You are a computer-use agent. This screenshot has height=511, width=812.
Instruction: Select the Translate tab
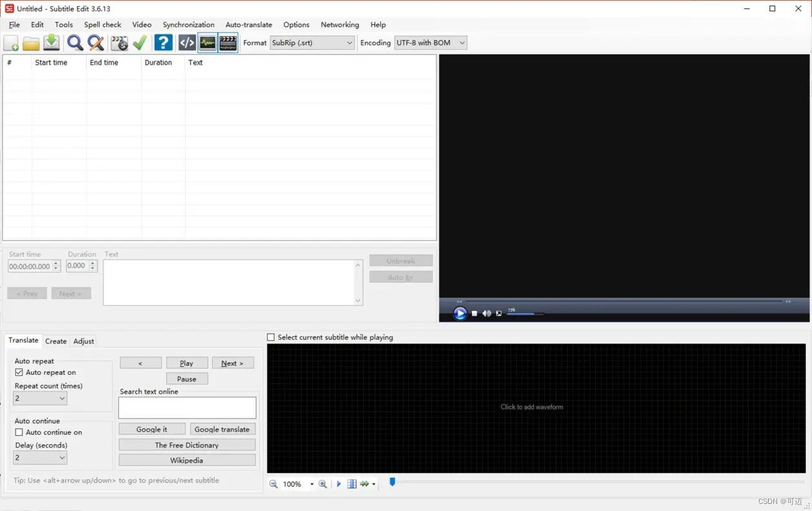pyautogui.click(x=23, y=340)
